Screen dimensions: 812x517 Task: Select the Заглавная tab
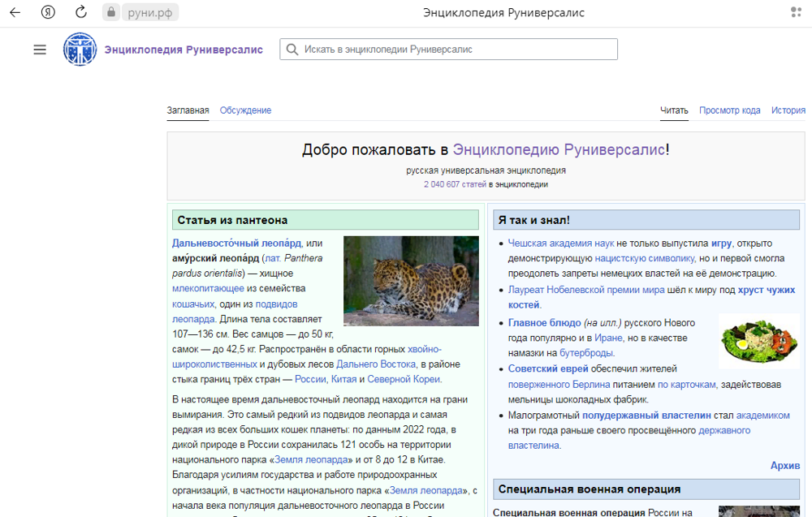(188, 110)
